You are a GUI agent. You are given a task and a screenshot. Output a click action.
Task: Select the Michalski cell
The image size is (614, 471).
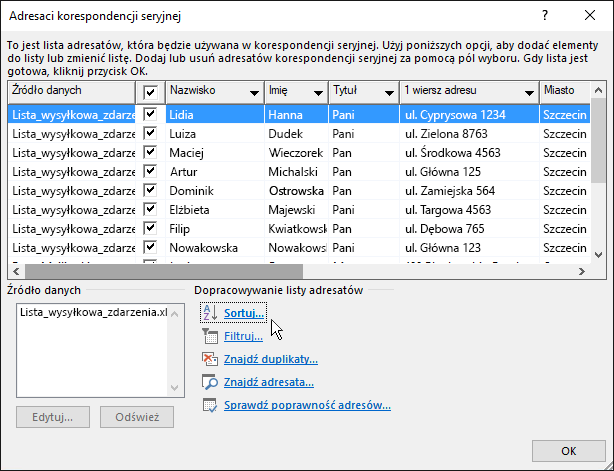tap(296, 172)
